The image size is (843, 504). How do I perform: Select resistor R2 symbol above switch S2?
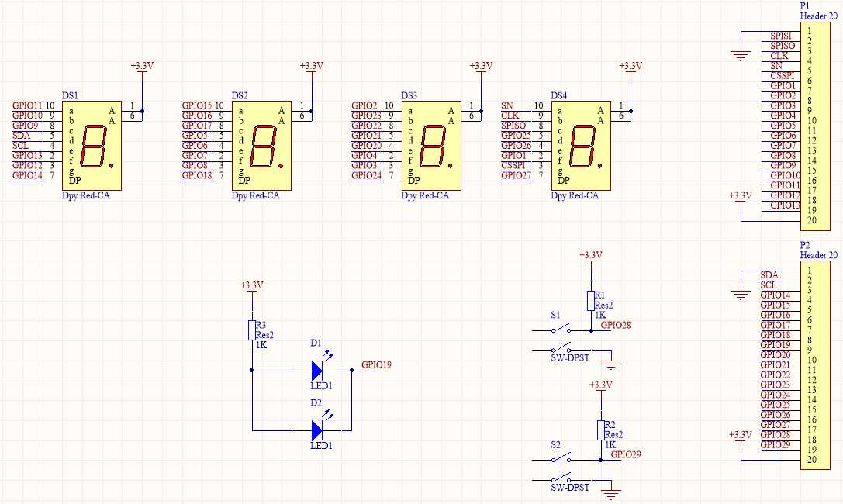[x=600, y=430]
